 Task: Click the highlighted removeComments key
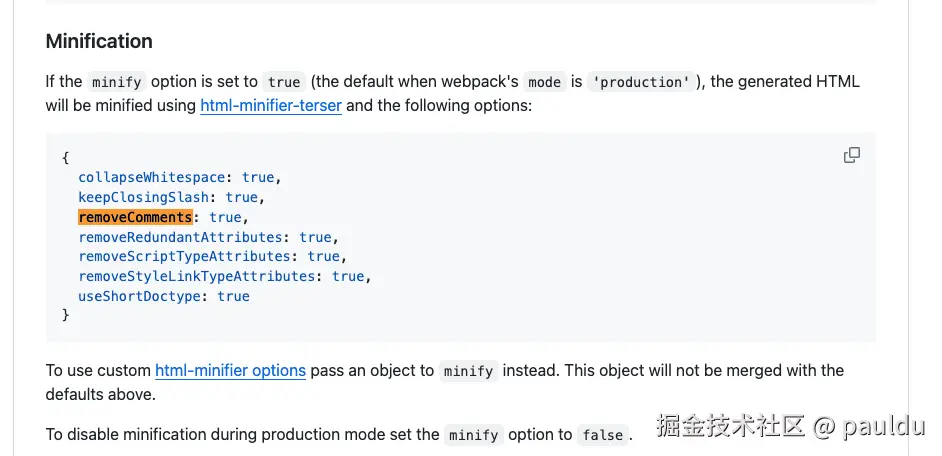(135, 217)
